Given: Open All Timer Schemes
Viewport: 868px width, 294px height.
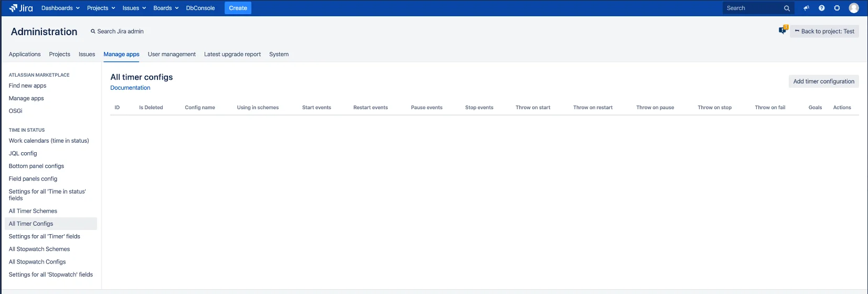Looking at the screenshot, I should [33, 211].
